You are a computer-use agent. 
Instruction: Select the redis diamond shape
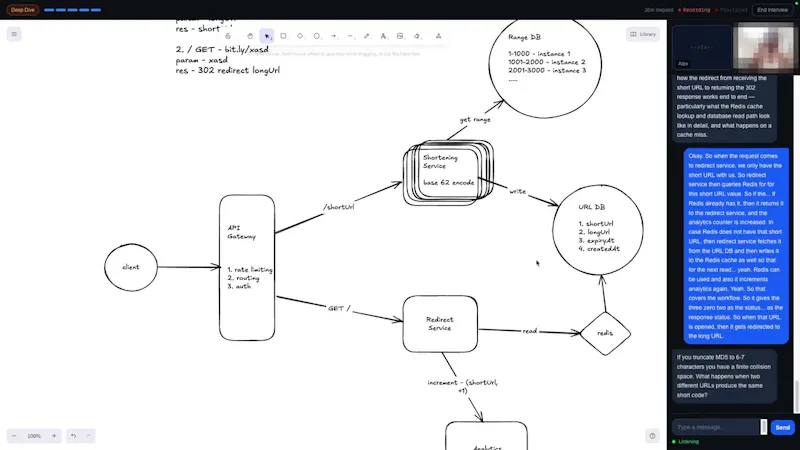coord(605,333)
